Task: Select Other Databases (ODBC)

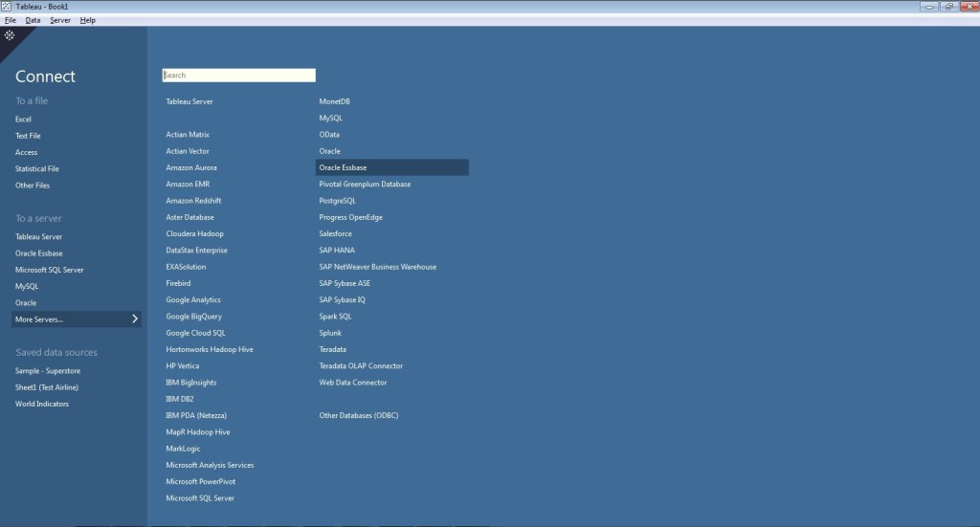Action: pyautogui.click(x=359, y=415)
